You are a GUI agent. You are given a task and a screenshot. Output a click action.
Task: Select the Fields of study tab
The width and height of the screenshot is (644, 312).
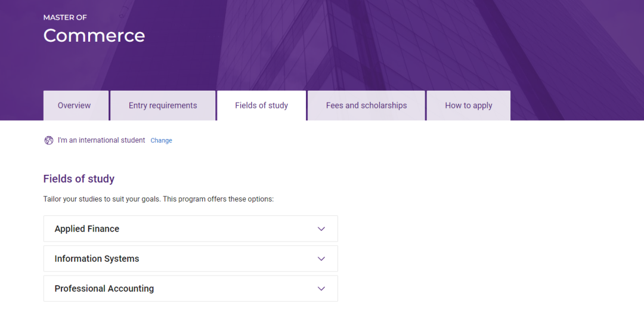[x=261, y=106]
